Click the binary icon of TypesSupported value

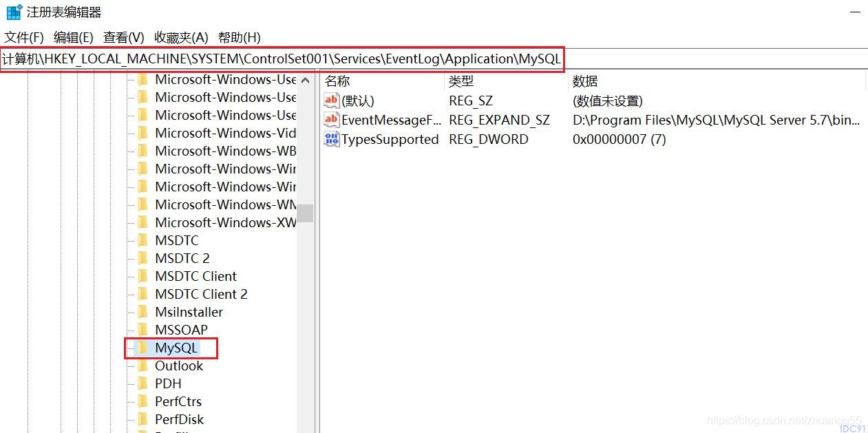click(332, 139)
